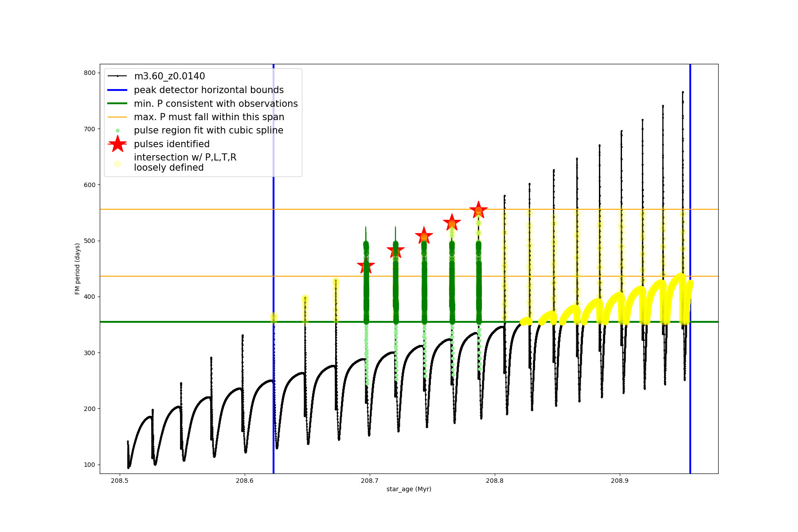Viewport: 798px width, 532px height.
Task: Click 'pulse region fit with cubic spline' text
Action: (x=208, y=130)
